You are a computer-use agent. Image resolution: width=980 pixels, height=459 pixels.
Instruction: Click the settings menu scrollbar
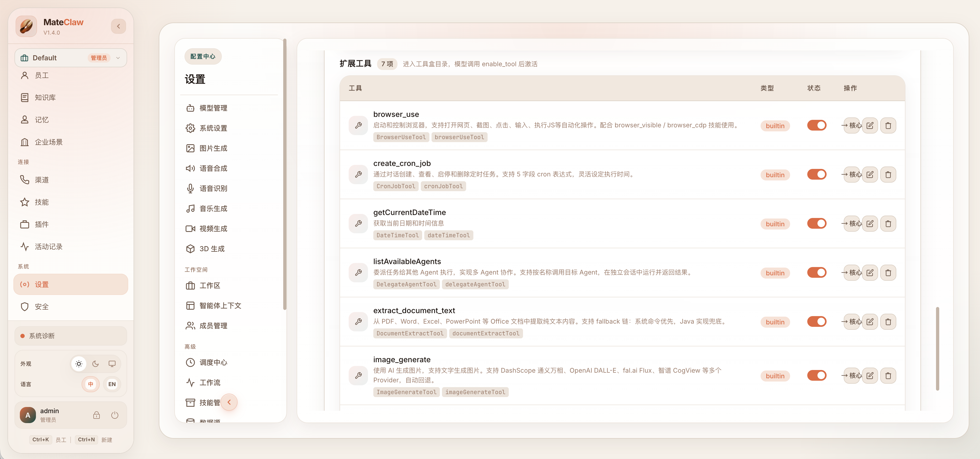point(285,174)
